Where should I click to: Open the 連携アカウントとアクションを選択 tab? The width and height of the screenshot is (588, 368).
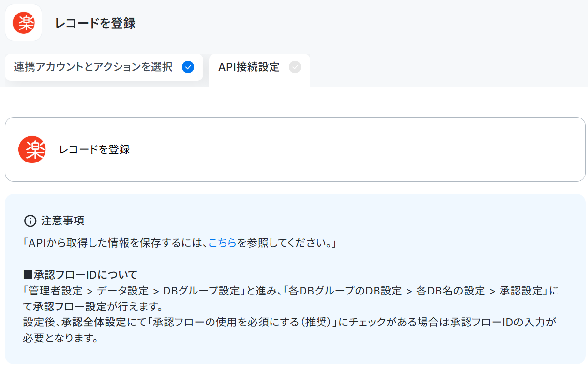pos(104,67)
